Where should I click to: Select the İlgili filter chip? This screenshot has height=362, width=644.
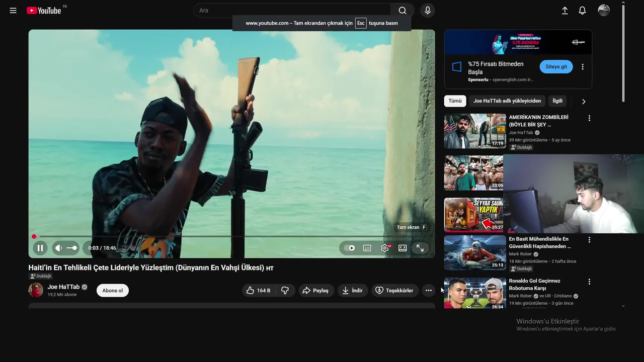coord(557,101)
